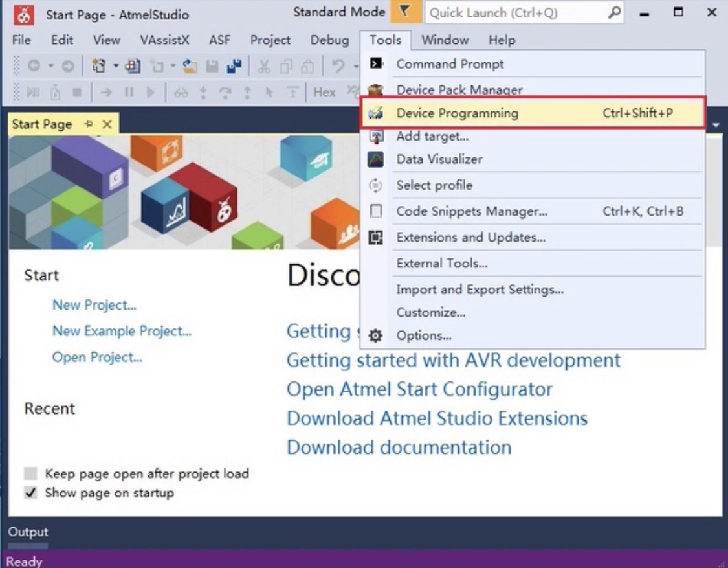Open the document tab list dropdown arrow

tap(716, 125)
